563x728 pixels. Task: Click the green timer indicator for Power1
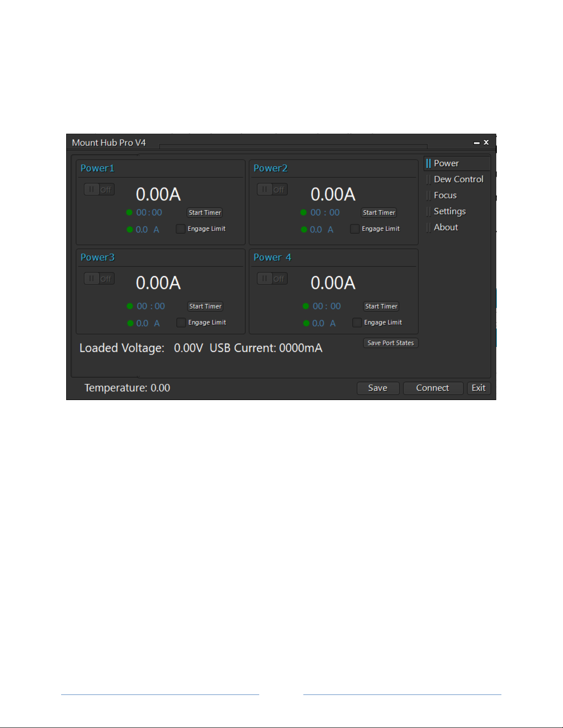pyautogui.click(x=130, y=213)
